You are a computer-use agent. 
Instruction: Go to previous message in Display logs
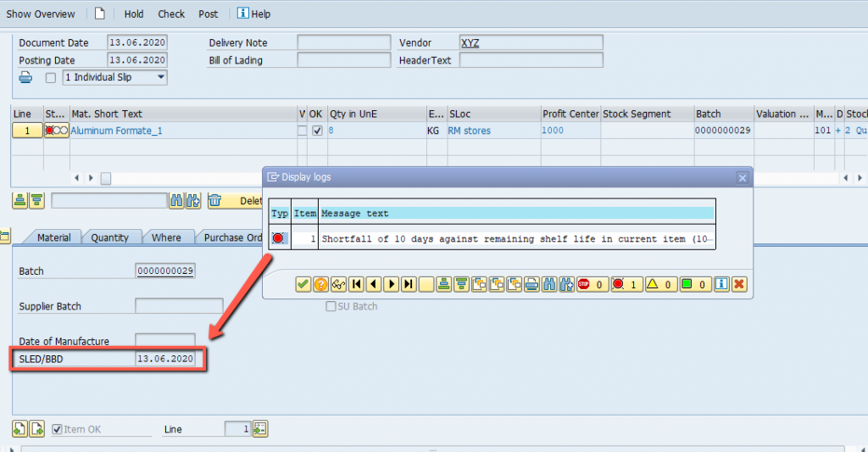374,285
